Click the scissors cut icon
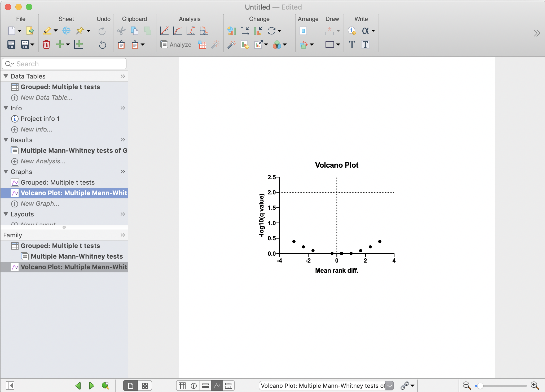This screenshot has width=545, height=392. tap(121, 31)
